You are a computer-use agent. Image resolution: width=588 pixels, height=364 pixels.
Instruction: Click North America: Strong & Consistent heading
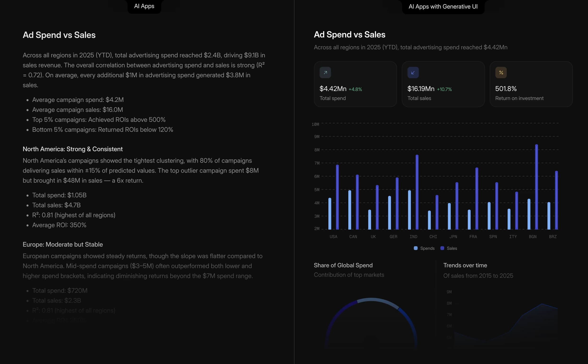pos(73,149)
